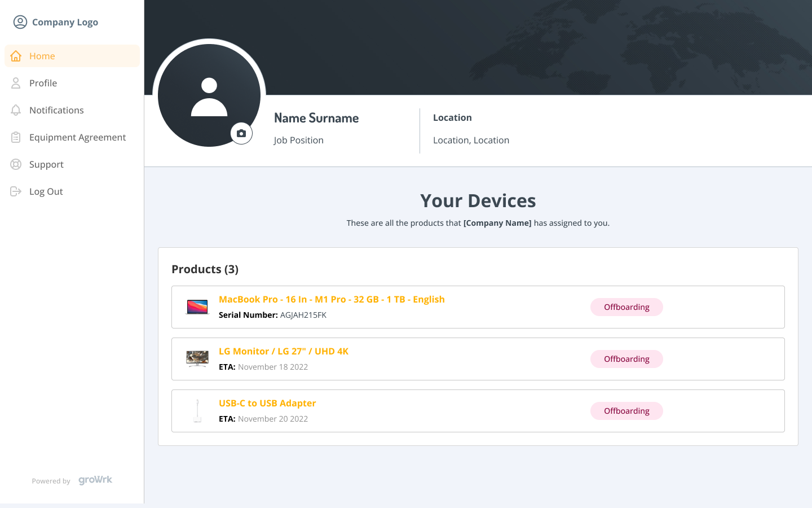
Task: Open the USB-C to USB Adapter link
Action: click(267, 403)
